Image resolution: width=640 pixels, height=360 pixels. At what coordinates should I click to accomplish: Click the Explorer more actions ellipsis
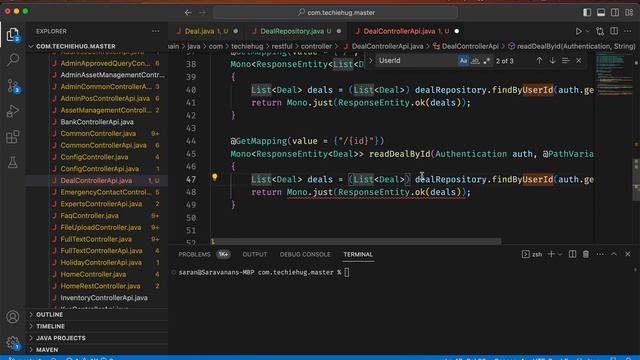coord(156,31)
